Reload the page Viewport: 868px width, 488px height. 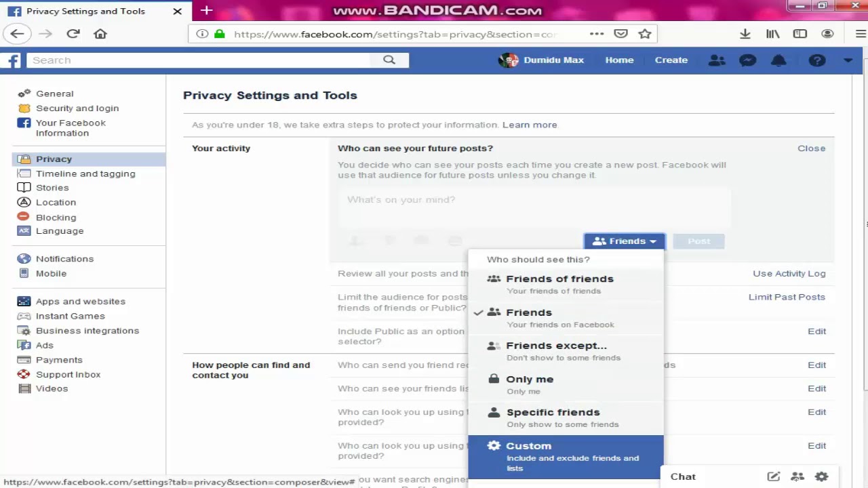click(73, 34)
